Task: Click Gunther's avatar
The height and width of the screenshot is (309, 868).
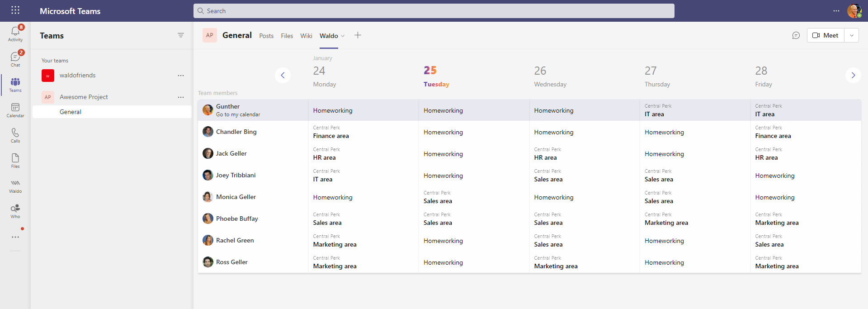Action: click(x=208, y=110)
